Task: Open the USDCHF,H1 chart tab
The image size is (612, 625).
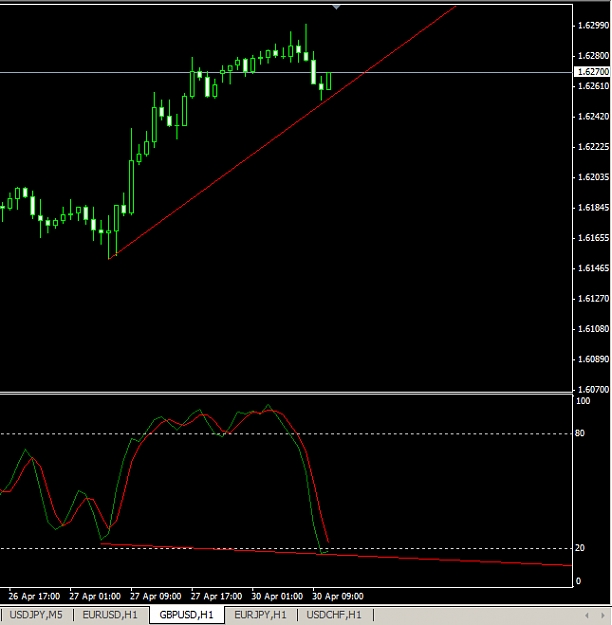Action: (334, 615)
